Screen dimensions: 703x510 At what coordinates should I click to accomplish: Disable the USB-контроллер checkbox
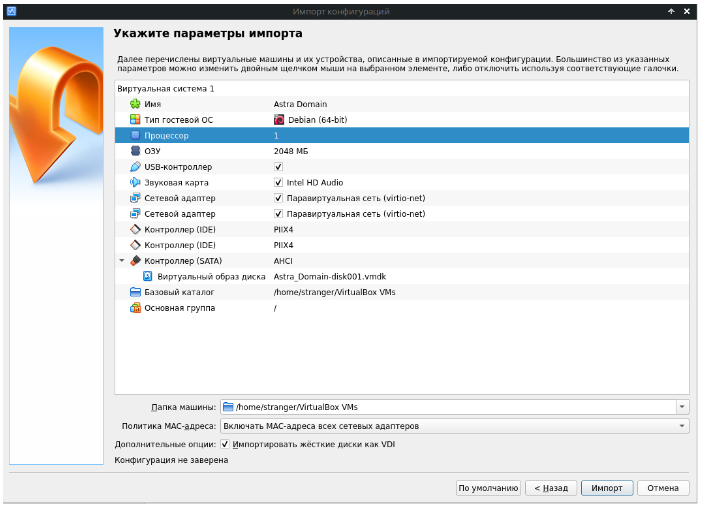(x=279, y=167)
